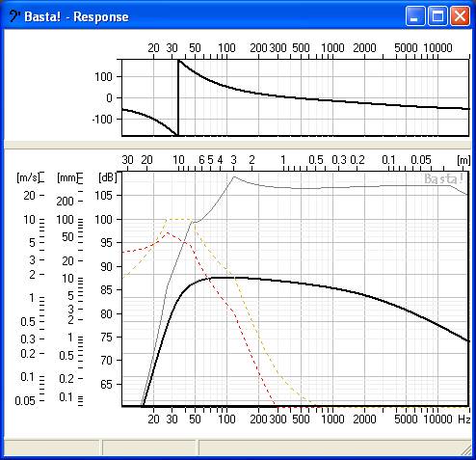Click the resize grip in status bar corner
This screenshot has height=460, width=476.
[466, 449]
